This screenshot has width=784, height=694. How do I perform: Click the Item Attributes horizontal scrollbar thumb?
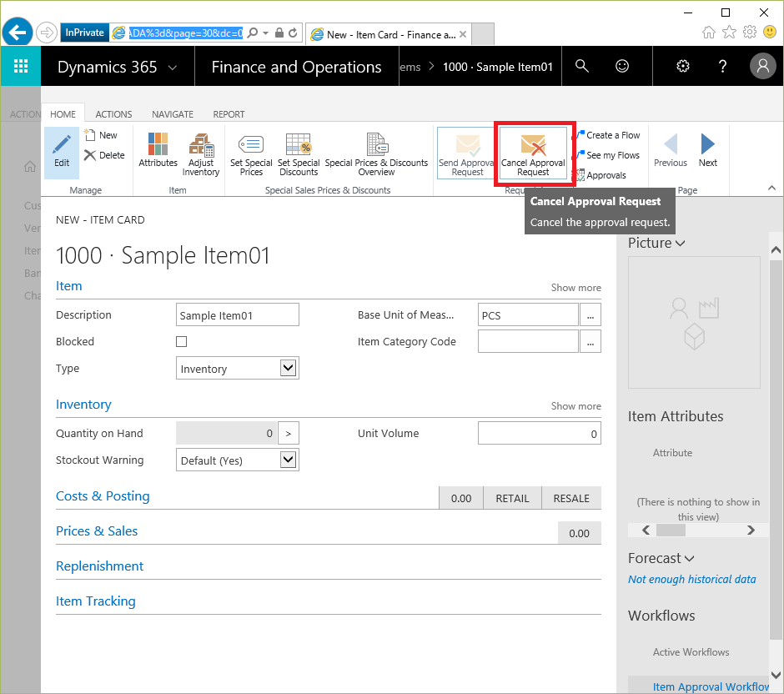(671, 530)
